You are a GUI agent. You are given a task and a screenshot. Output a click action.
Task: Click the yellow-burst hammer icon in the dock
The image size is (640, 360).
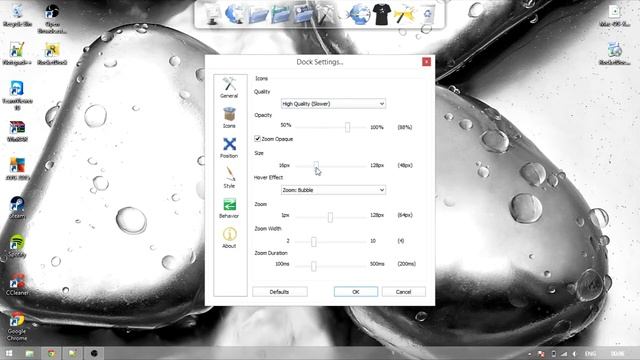click(404, 15)
